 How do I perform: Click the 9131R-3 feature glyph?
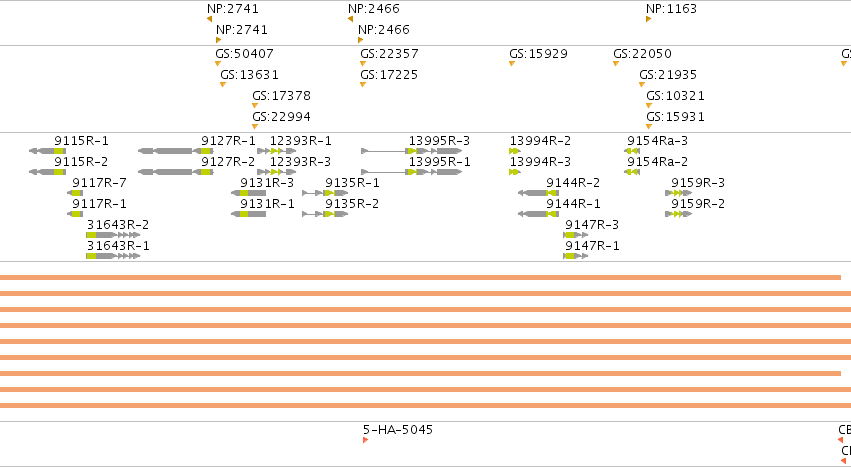pos(249,193)
